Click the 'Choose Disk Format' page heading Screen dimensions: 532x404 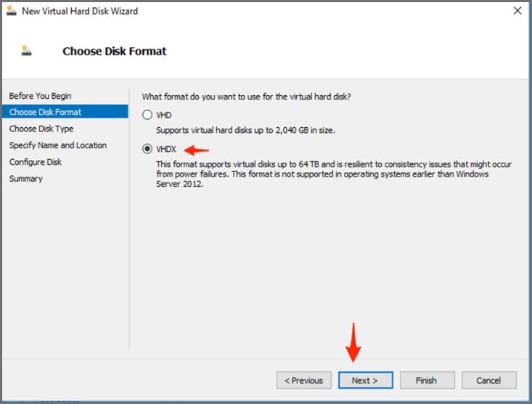pos(115,52)
